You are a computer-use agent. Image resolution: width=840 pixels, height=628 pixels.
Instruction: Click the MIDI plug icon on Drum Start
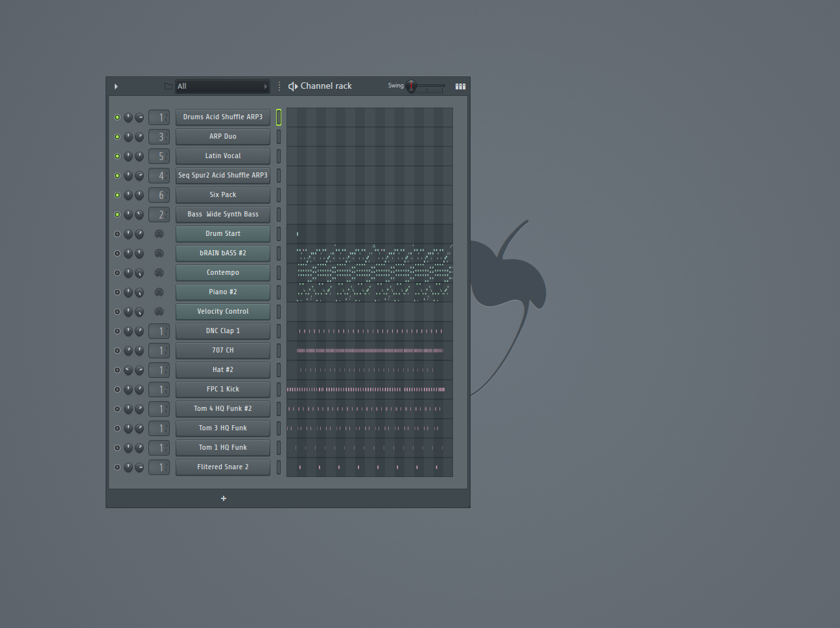[159, 234]
